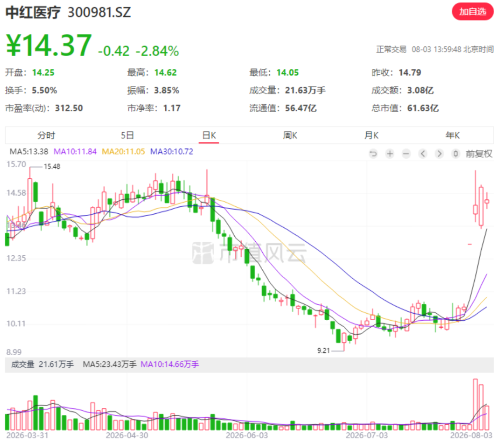Click the latest candlestick at chart's right edge

pyautogui.click(x=487, y=202)
